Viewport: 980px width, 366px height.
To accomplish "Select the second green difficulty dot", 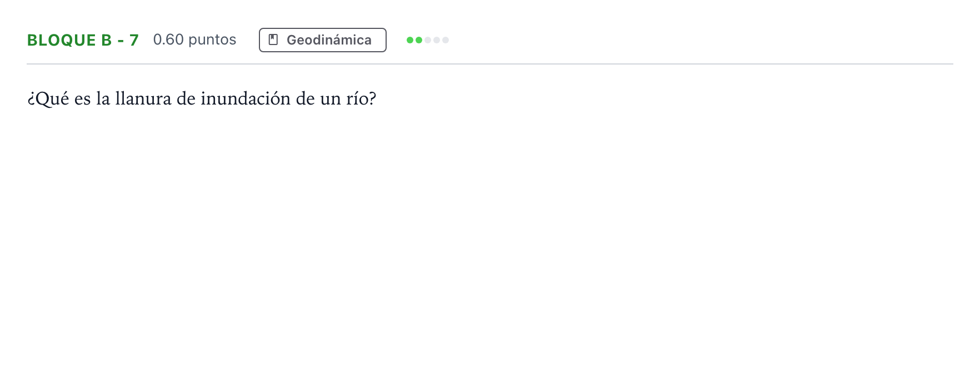I will [419, 40].
